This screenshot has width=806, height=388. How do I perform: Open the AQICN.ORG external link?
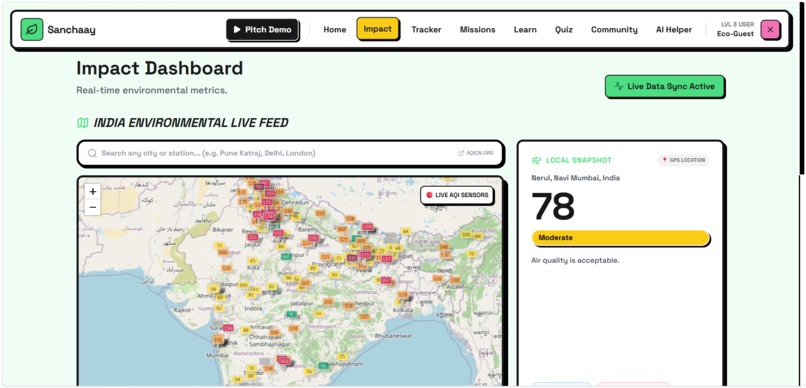(476, 153)
